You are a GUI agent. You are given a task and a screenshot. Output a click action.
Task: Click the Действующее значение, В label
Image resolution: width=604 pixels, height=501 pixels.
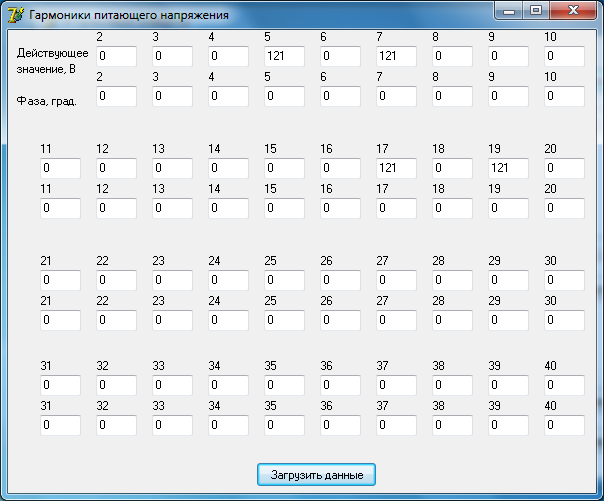(52, 61)
